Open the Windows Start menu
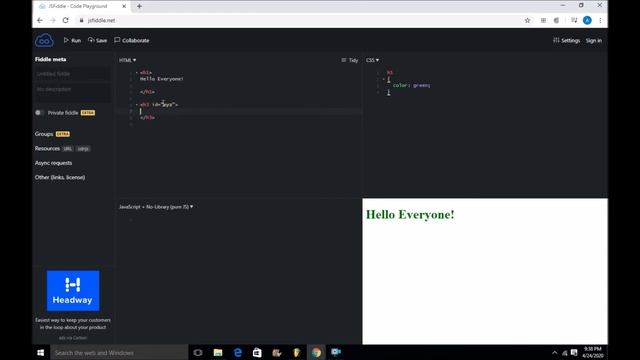The height and width of the screenshot is (360, 640). 40,353
